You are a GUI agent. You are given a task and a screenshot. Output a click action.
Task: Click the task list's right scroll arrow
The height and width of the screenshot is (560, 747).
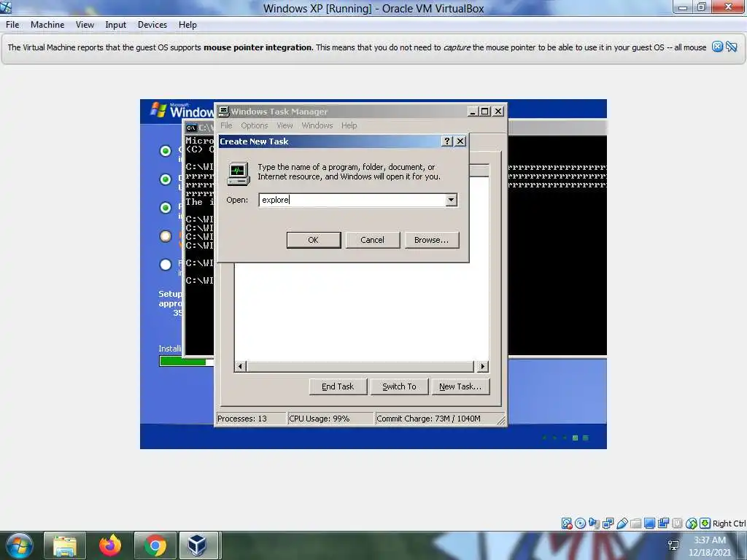click(x=483, y=366)
